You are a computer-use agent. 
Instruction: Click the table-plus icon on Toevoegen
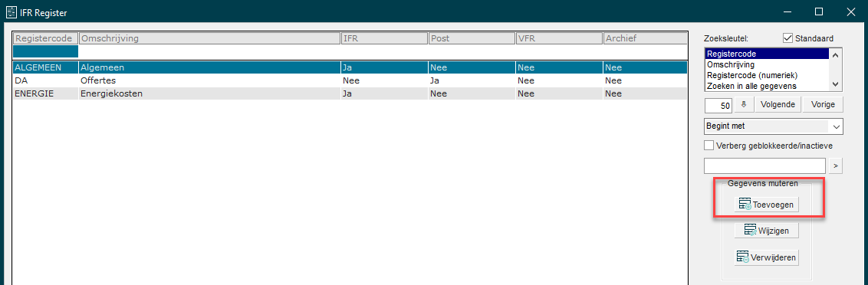click(x=745, y=205)
